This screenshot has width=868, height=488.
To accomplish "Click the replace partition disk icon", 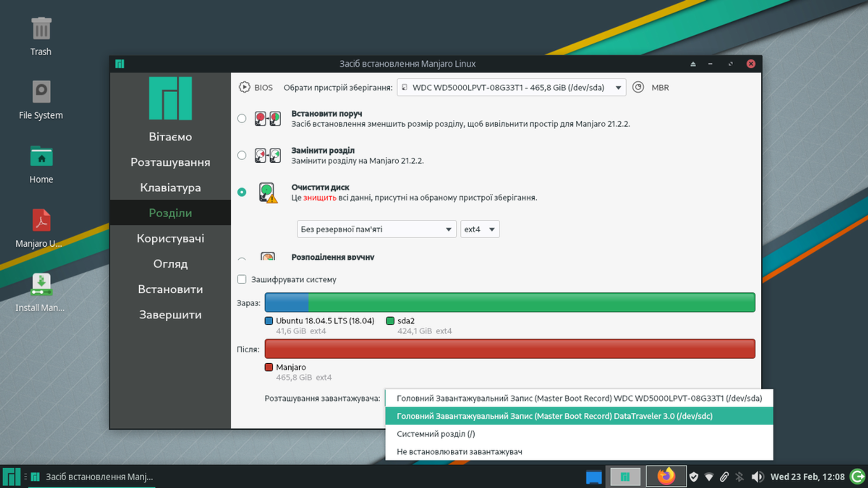I will point(268,155).
